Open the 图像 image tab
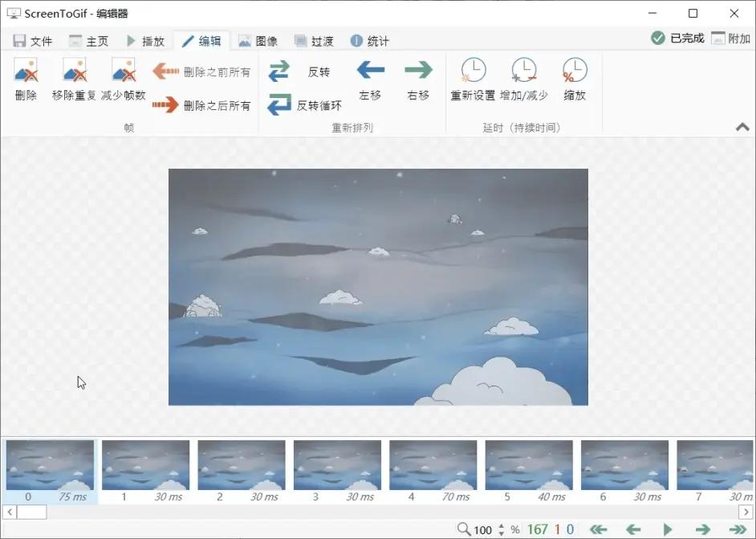 tap(258, 41)
